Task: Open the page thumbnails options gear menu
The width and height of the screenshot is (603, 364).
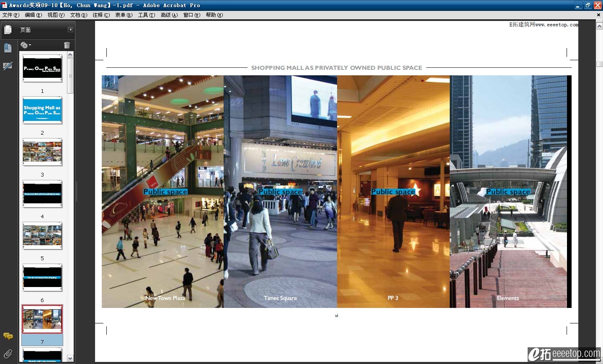Action: [x=26, y=45]
